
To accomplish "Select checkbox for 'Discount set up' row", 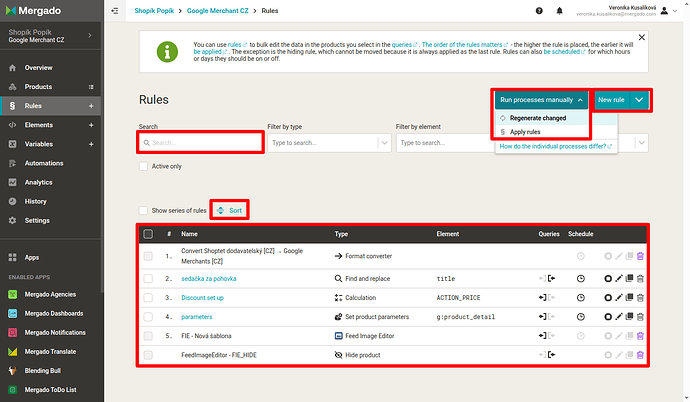I will point(148,298).
